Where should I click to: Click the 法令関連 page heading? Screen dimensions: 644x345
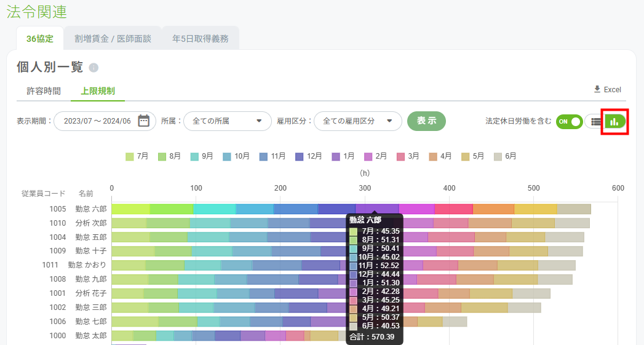tap(36, 12)
